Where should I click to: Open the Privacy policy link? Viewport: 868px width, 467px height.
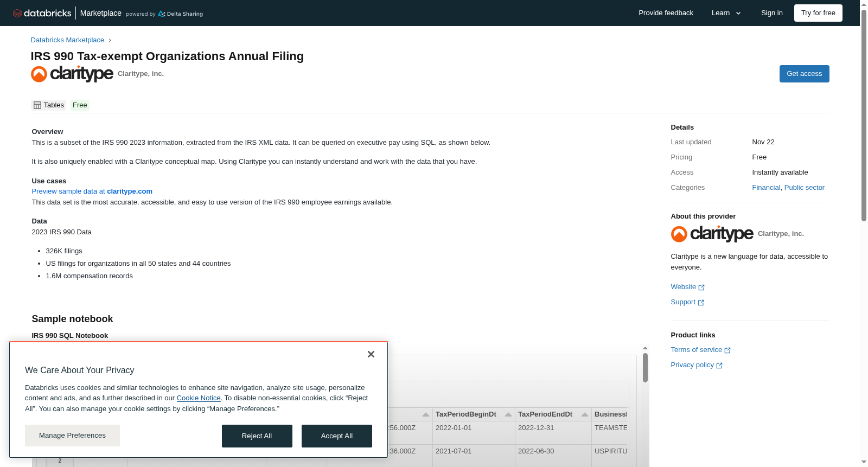697,365
